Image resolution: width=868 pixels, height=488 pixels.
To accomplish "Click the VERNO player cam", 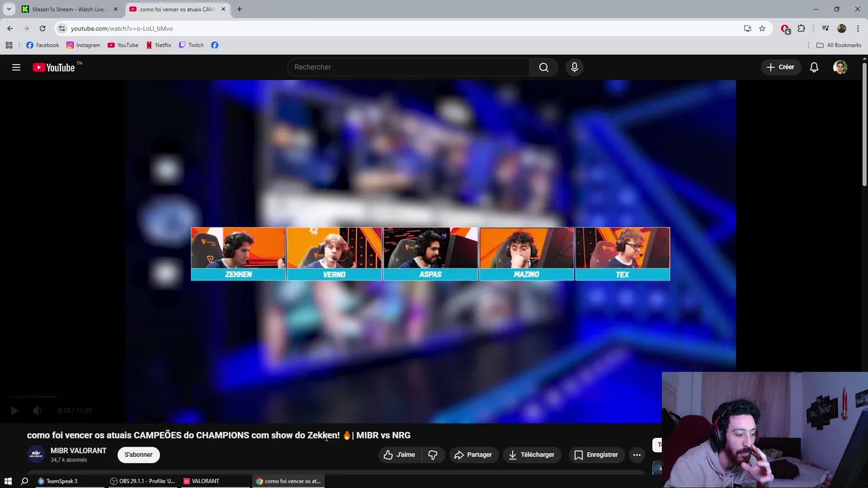I will (x=334, y=253).
